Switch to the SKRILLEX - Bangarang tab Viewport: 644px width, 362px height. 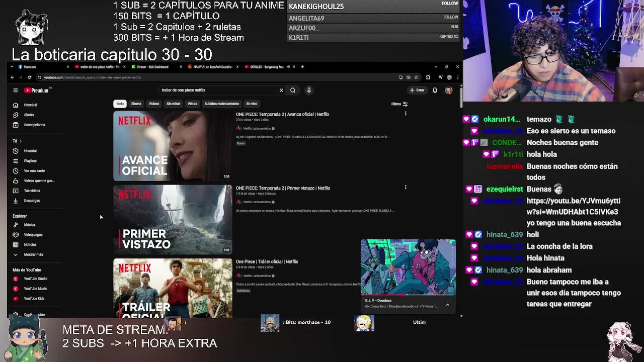[270, 67]
